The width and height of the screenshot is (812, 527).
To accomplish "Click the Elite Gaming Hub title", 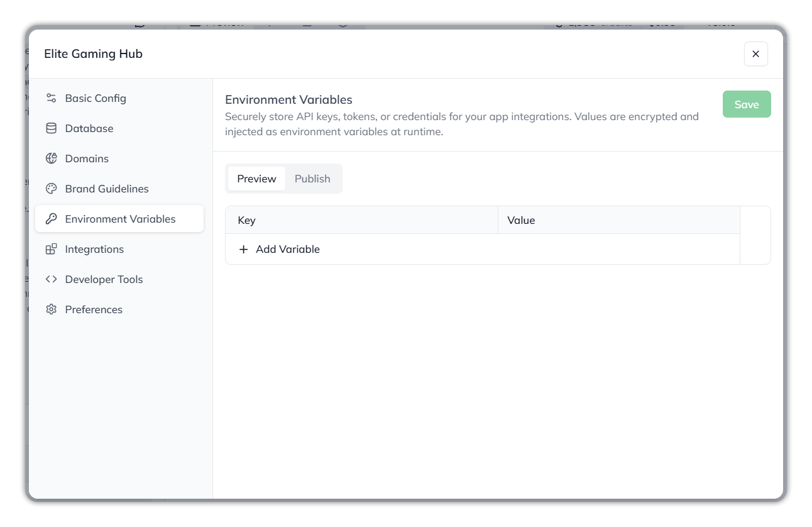I will click(x=93, y=54).
